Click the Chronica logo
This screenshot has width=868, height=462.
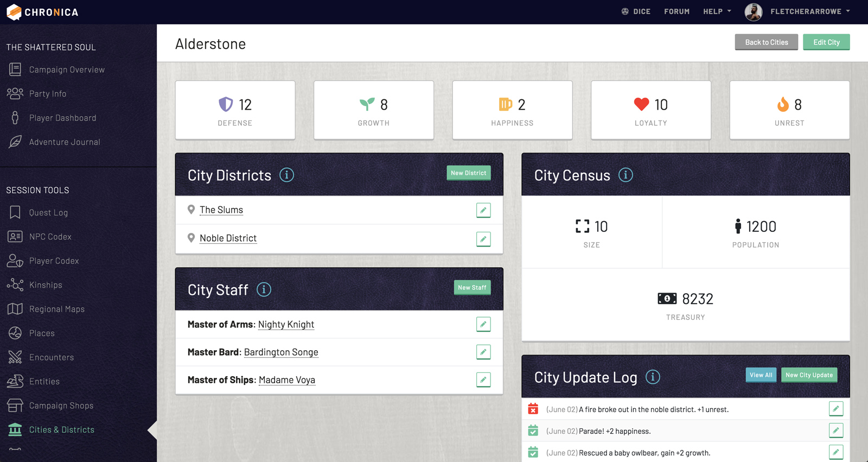coord(42,12)
